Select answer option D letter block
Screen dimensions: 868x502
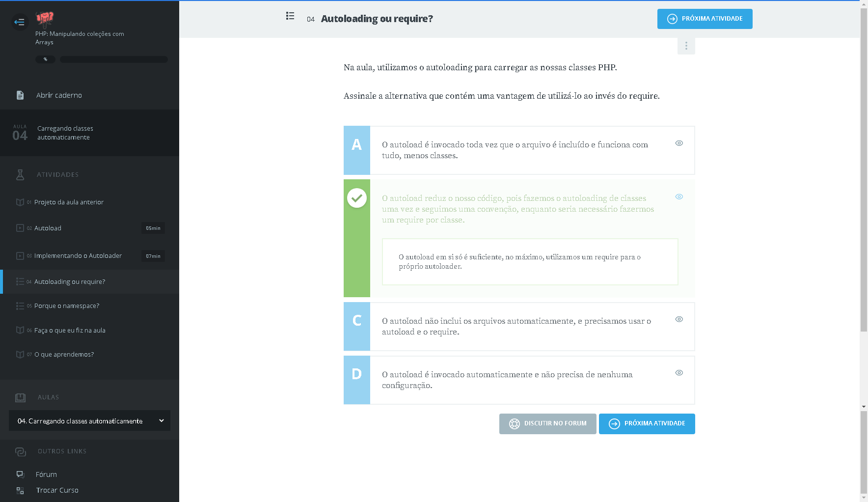(357, 380)
